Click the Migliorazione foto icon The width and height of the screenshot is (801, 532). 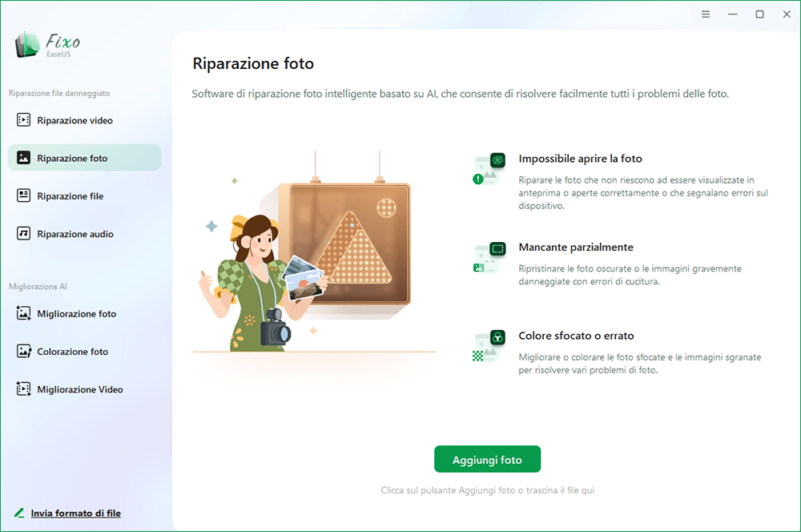pos(23,312)
